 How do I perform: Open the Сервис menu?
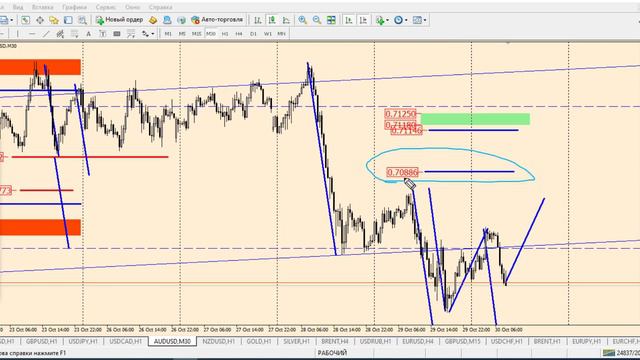[x=106, y=7]
